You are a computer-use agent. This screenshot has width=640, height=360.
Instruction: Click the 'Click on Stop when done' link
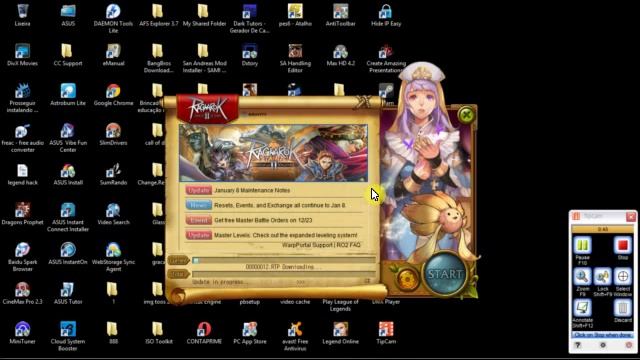[x=602, y=335]
